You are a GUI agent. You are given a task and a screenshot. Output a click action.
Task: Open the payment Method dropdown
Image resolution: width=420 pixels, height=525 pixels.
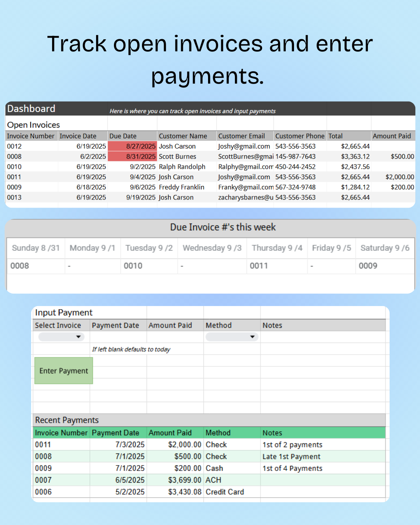coord(232,337)
